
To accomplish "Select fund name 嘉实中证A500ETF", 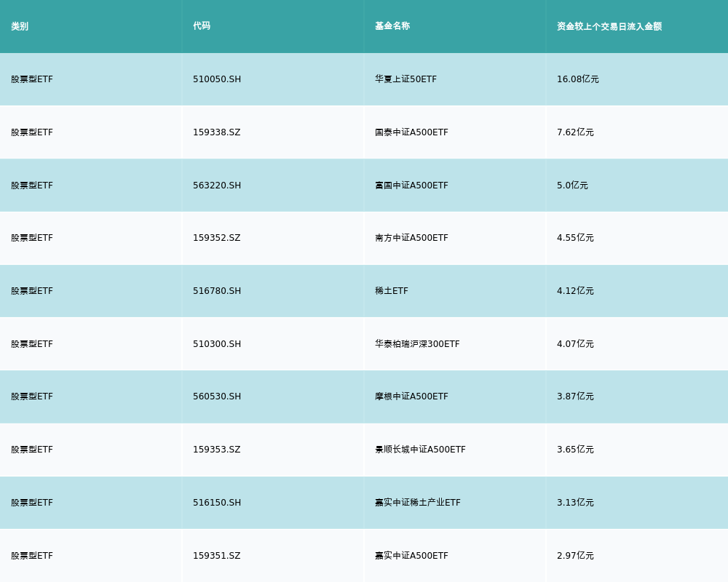I will 411,556.
